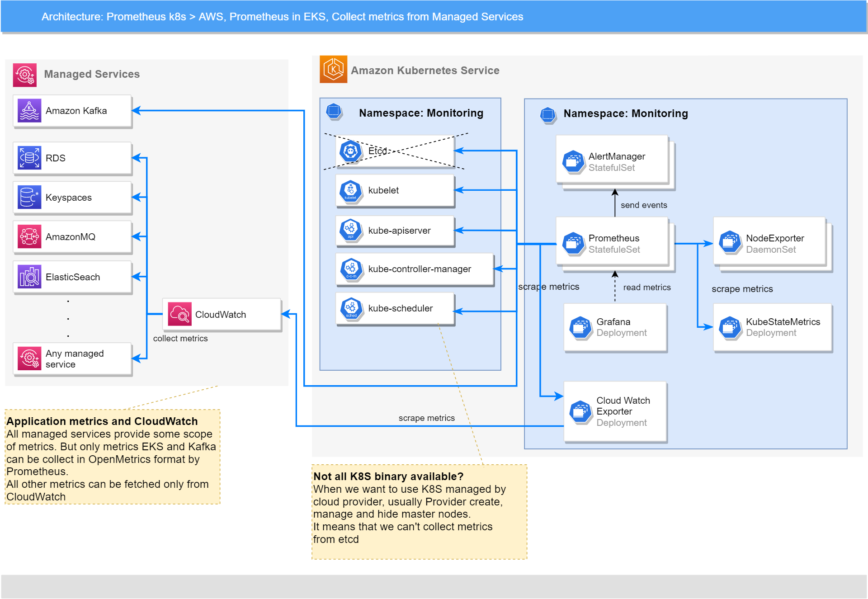Select the Cloud Watch Exporter label

(x=623, y=406)
